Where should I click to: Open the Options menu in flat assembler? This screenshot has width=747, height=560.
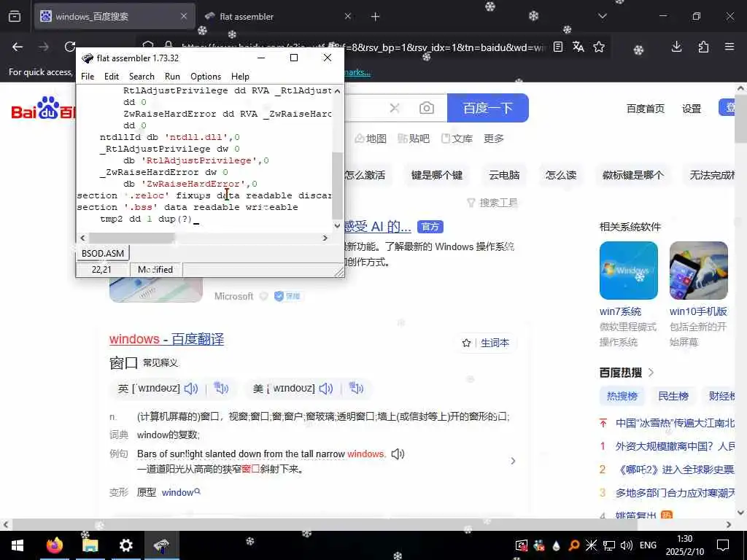coord(206,76)
